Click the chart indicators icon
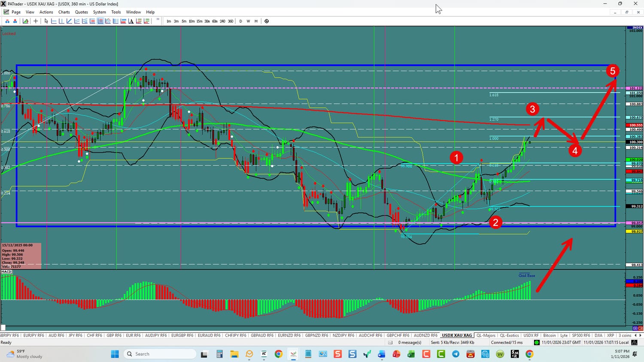This screenshot has width=644, height=362. (26, 21)
